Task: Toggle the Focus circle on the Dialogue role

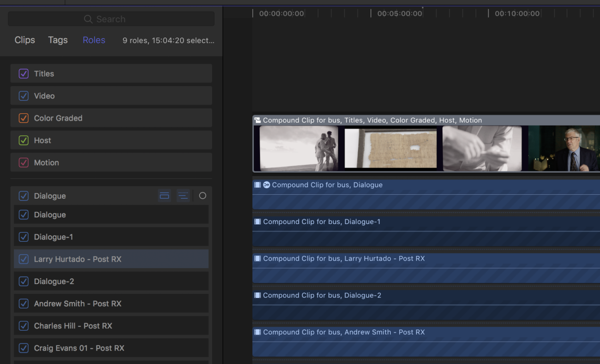Action: (x=202, y=195)
